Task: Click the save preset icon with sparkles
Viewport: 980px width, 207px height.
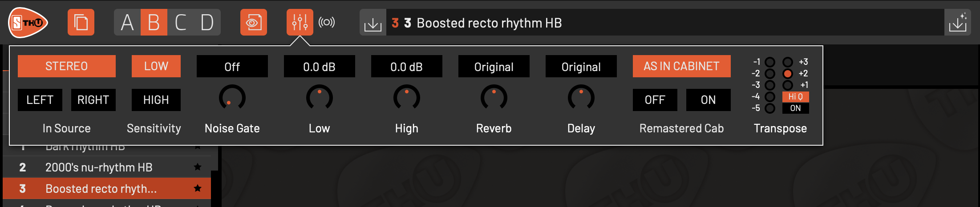Action: point(957,23)
